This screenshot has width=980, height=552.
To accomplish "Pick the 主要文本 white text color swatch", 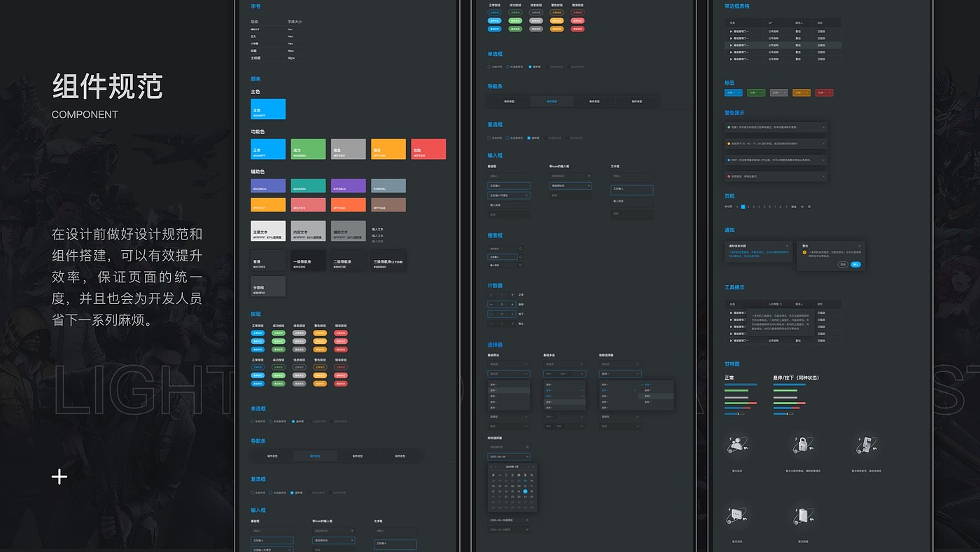I will click(x=268, y=231).
